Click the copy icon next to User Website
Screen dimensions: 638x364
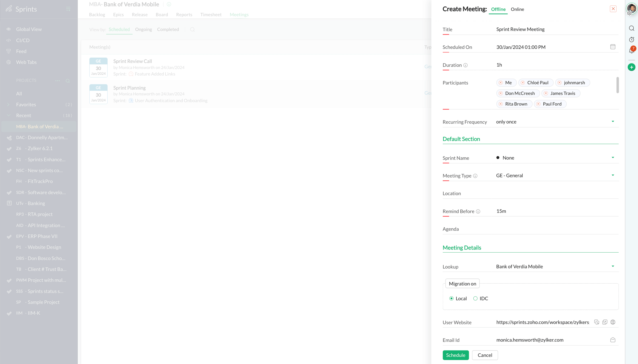pos(597,322)
